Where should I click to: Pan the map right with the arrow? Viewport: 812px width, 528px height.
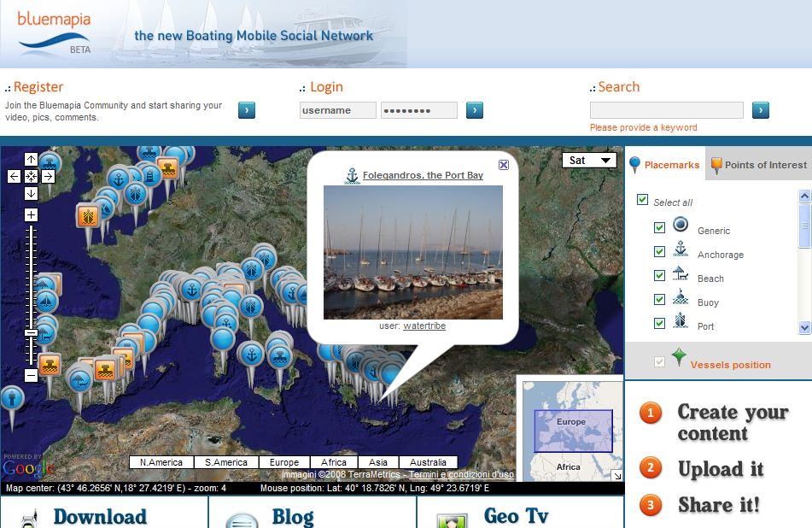pyautogui.click(x=48, y=177)
